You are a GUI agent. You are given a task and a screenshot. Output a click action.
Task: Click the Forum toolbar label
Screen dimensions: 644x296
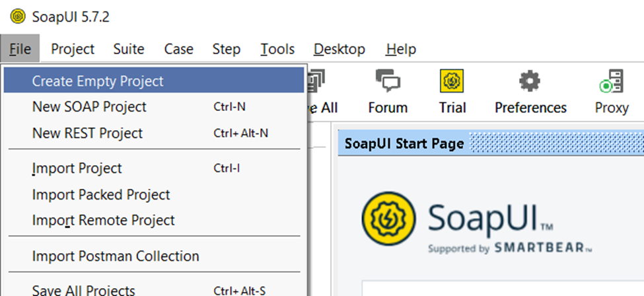click(x=388, y=108)
